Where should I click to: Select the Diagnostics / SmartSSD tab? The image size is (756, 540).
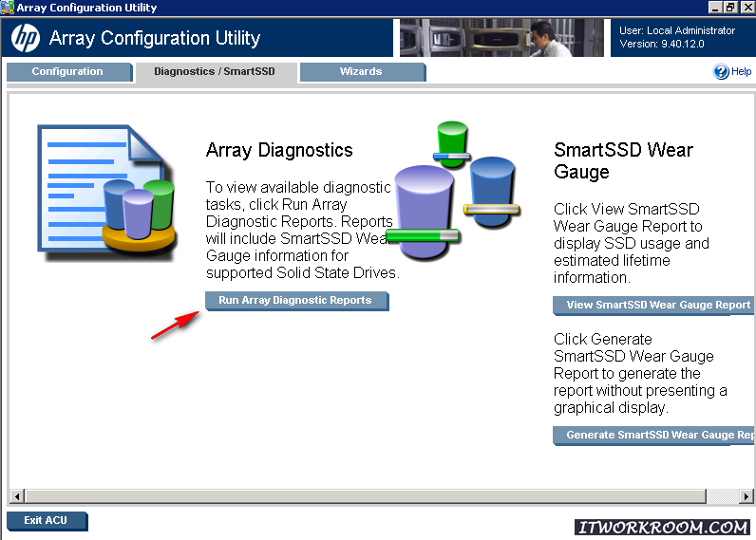pos(216,72)
